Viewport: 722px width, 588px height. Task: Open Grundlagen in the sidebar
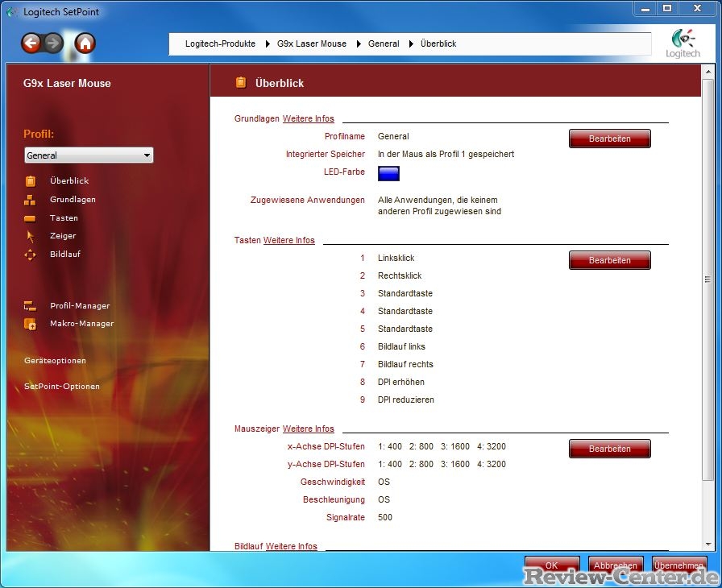73,199
